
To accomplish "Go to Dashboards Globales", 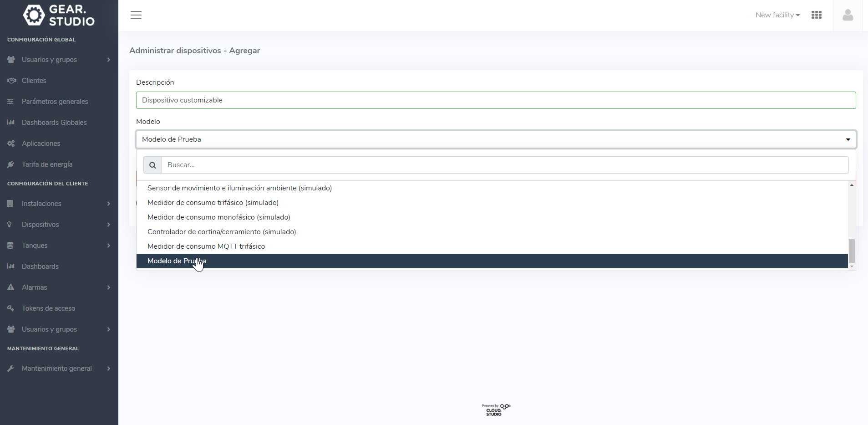I will click(x=54, y=123).
